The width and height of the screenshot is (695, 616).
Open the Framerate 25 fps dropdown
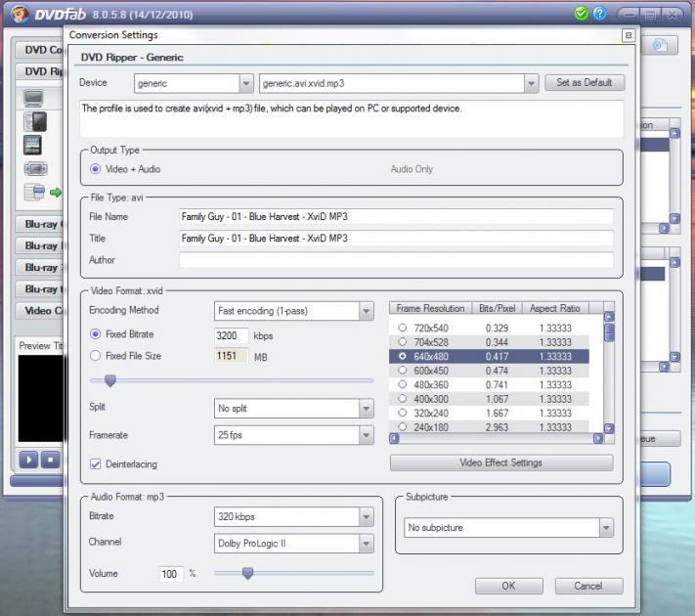pyautogui.click(x=367, y=435)
